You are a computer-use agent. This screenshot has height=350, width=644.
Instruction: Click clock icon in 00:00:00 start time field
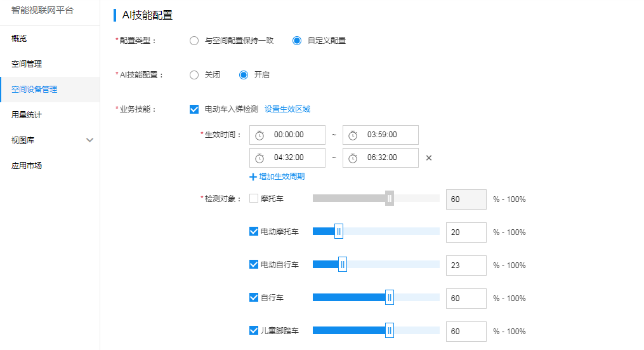(x=259, y=135)
